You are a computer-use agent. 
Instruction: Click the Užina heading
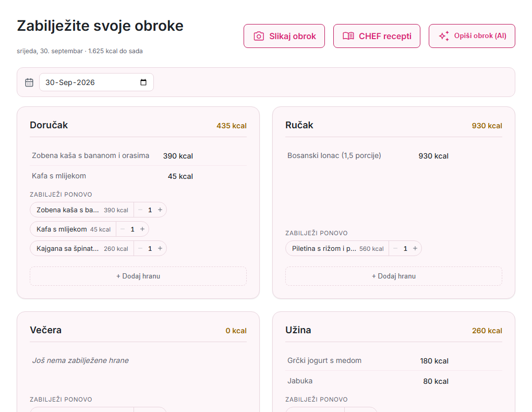click(298, 330)
